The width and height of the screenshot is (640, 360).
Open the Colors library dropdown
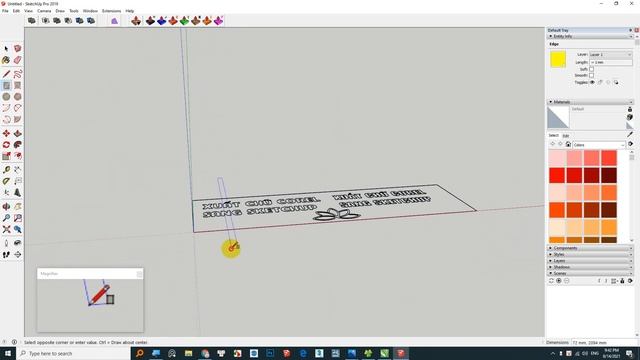click(599, 145)
